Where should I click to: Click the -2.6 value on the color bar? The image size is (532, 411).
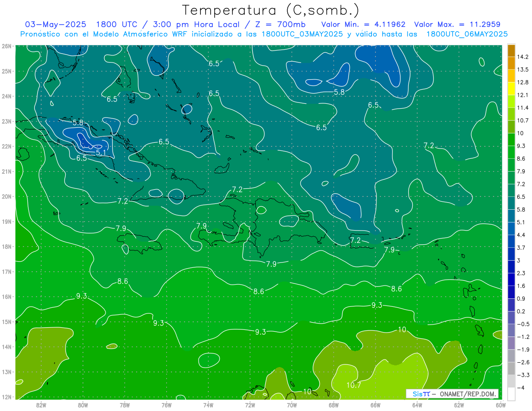pyautogui.click(x=523, y=362)
